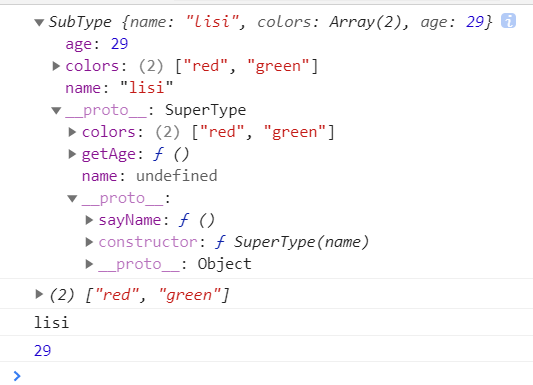Click the SubType summary header text
The height and width of the screenshot is (385, 533).
click(x=270, y=22)
